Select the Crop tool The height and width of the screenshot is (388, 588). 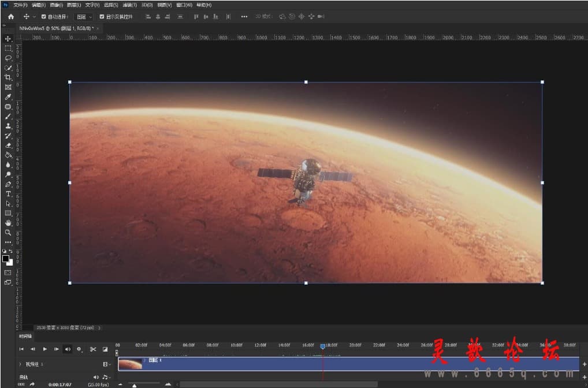(8, 77)
